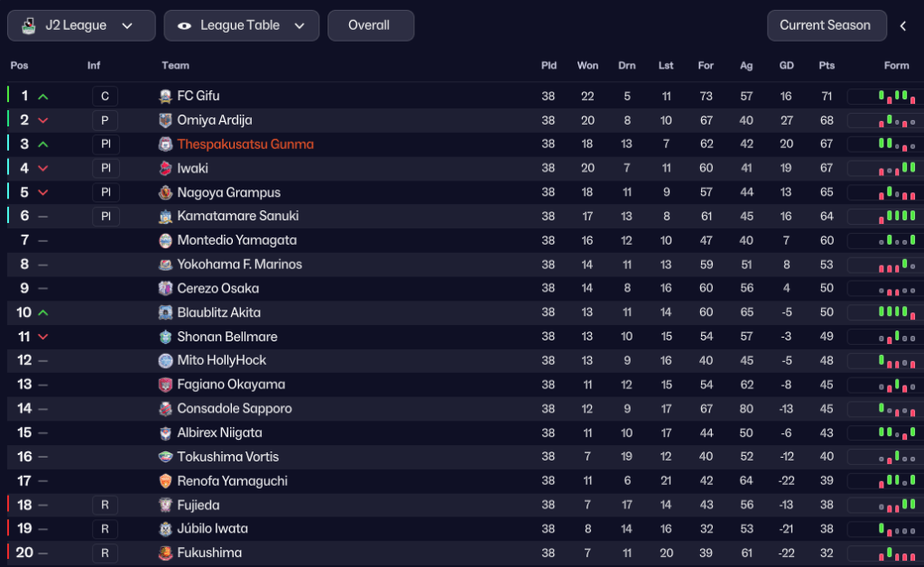Click the FC Gifu club crest icon
The width and height of the screenshot is (924, 567).
pos(165,97)
